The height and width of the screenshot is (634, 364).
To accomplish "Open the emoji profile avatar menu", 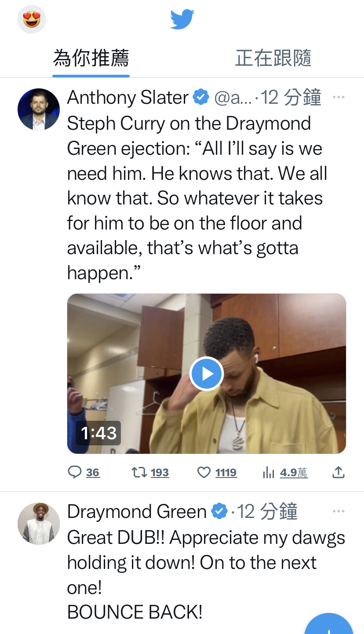I will 32,19.
